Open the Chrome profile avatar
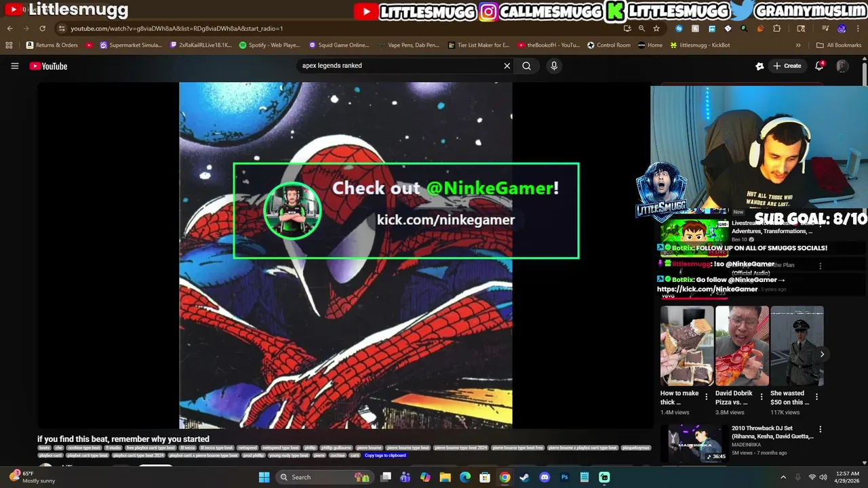 pos(841,28)
